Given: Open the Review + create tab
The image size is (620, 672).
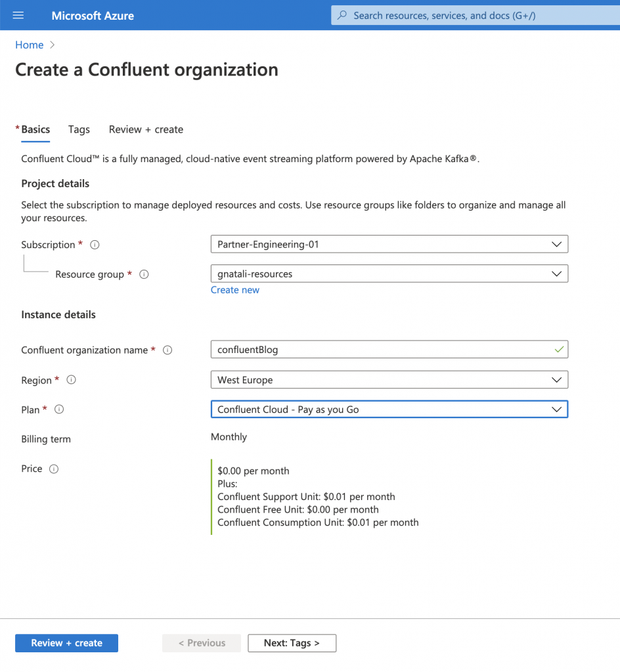Looking at the screenshot, I should pyautogui.click(x=146, y=129).
